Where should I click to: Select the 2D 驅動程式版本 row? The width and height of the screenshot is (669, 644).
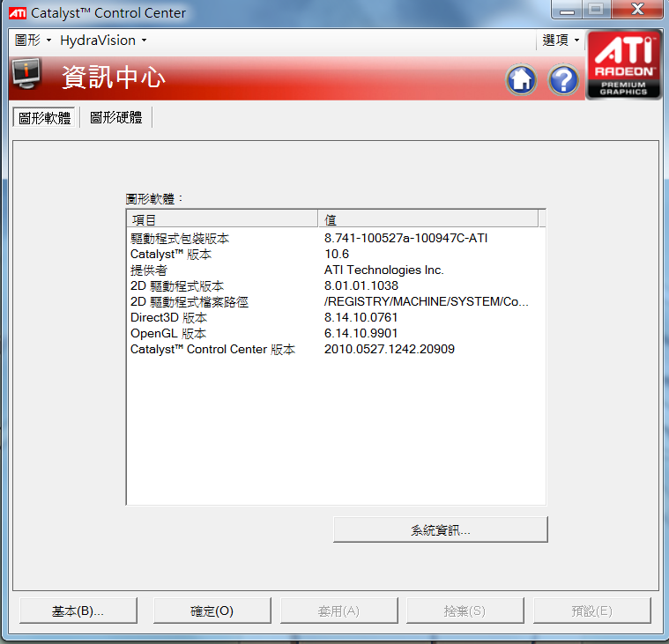coord(336,285)
